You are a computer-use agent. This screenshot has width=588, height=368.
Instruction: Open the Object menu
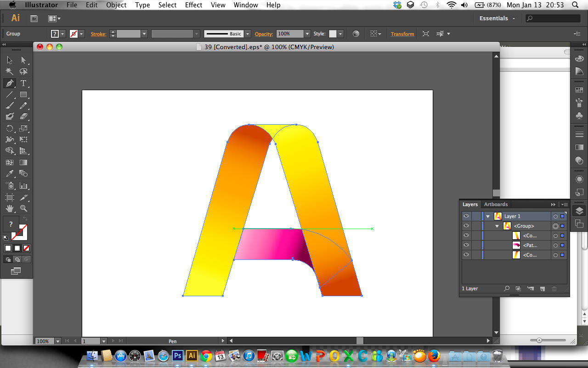(x=116, y=5)
